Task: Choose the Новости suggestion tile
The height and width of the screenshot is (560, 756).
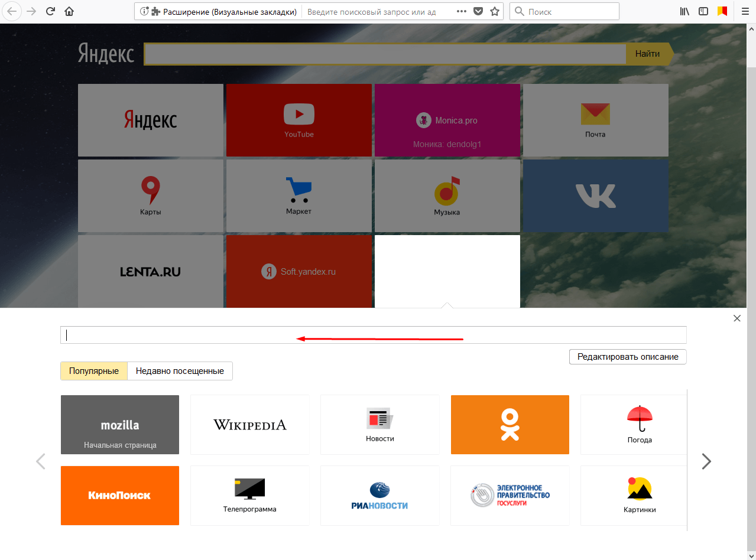Action: pos(380,425)
